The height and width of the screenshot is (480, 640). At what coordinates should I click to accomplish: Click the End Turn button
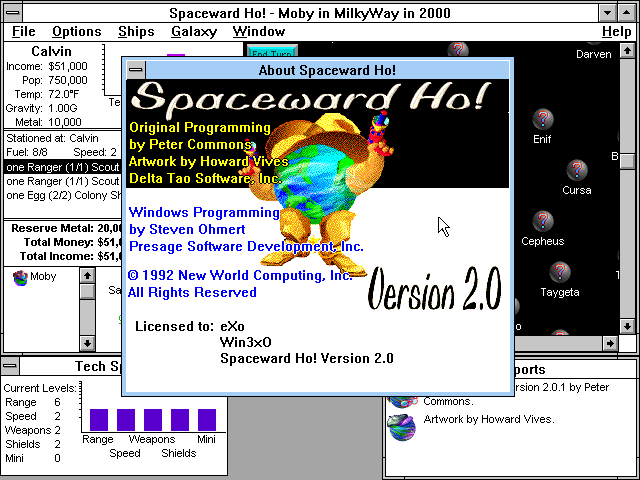[272, 51]
